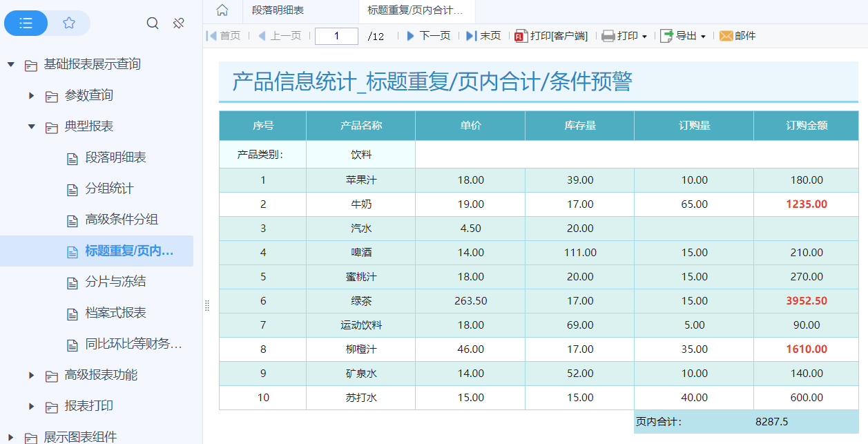Expand the 展示图表组件 tree node

click(10, 437)
